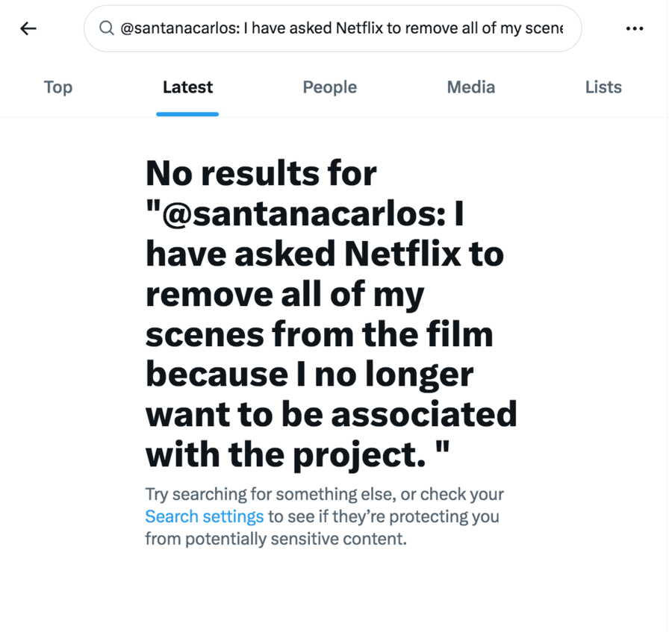This screenshot has height=632, width=672.
Task: Click the Search settings hyperlink text
Action: click(204, 516)
